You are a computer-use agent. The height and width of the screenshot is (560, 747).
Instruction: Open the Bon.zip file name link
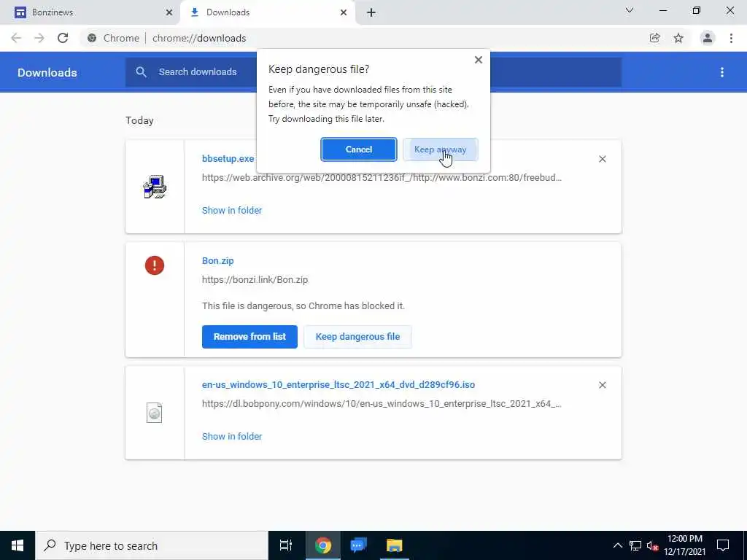point(217,261)
